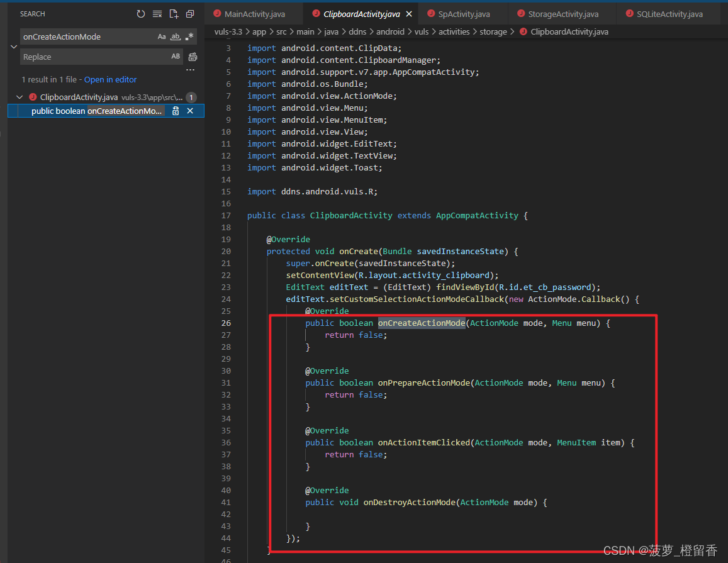Viewport: 728px width, 563px height.
Task: Toggle Preserve Case in Replace field
Action: click(176, 57)
